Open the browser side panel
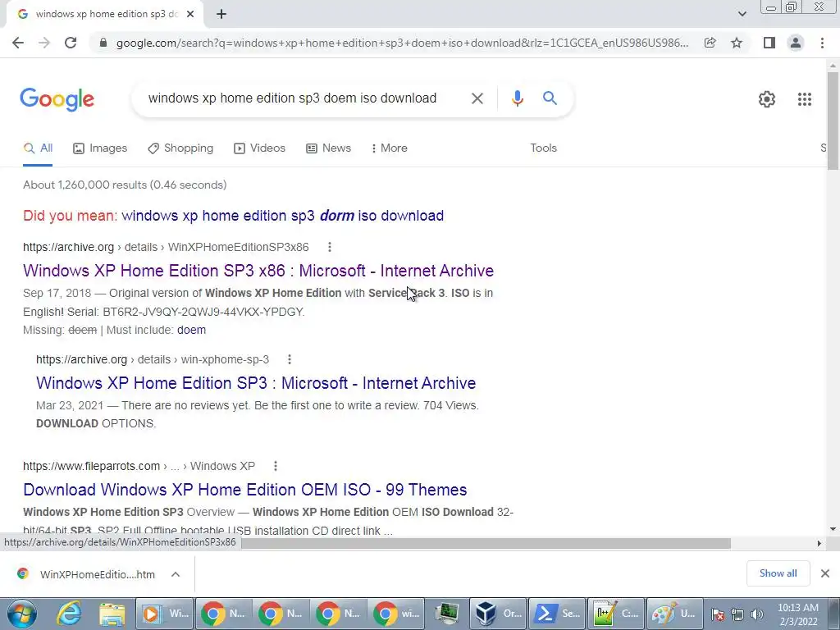 coord(769,43)
